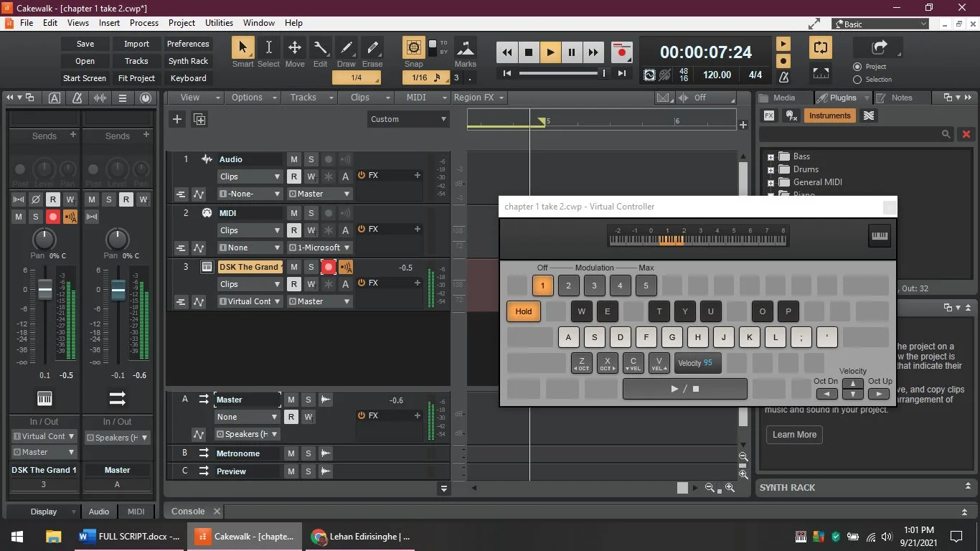
Task: Open the Marks tool
Action: click(x=466, y=48)
